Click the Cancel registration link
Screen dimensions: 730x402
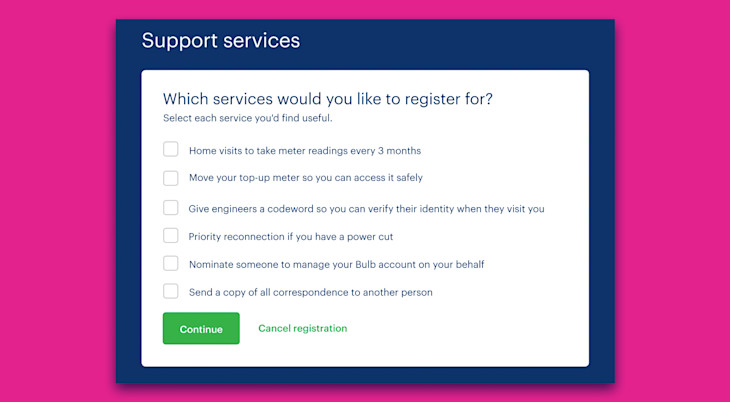click(303, 328)
